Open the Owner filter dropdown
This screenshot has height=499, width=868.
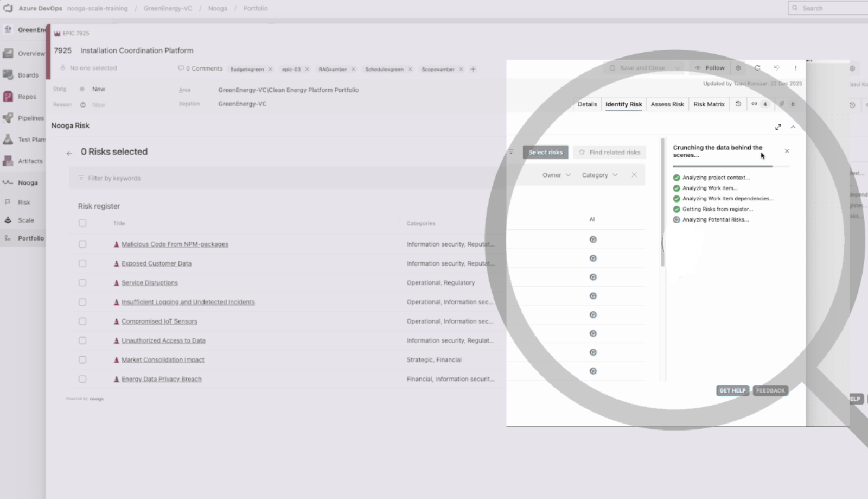(x=557, y=175)
